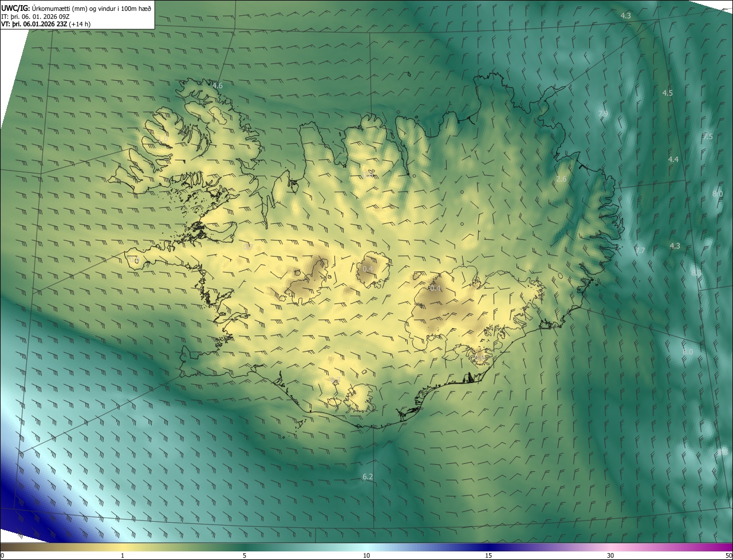Click the 4.6 value label on the map
The width and height of the screenshot is (733, 560).
pos(218,86)
